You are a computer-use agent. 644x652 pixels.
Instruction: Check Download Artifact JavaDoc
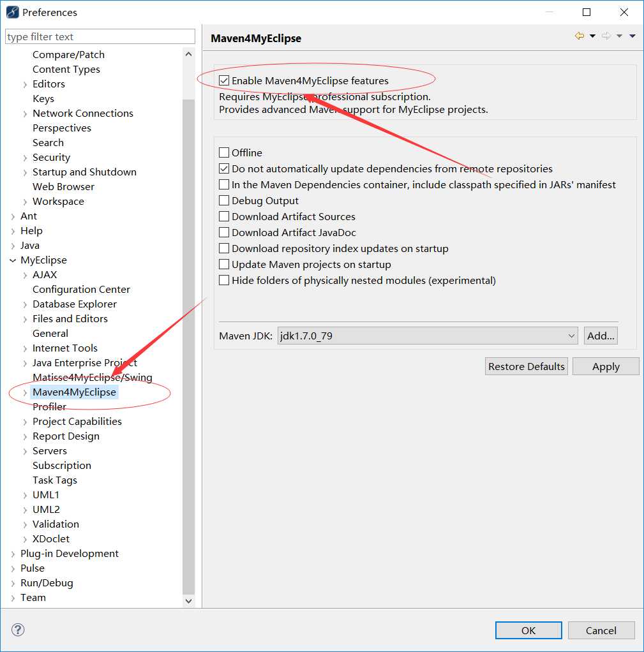[224, 232]
